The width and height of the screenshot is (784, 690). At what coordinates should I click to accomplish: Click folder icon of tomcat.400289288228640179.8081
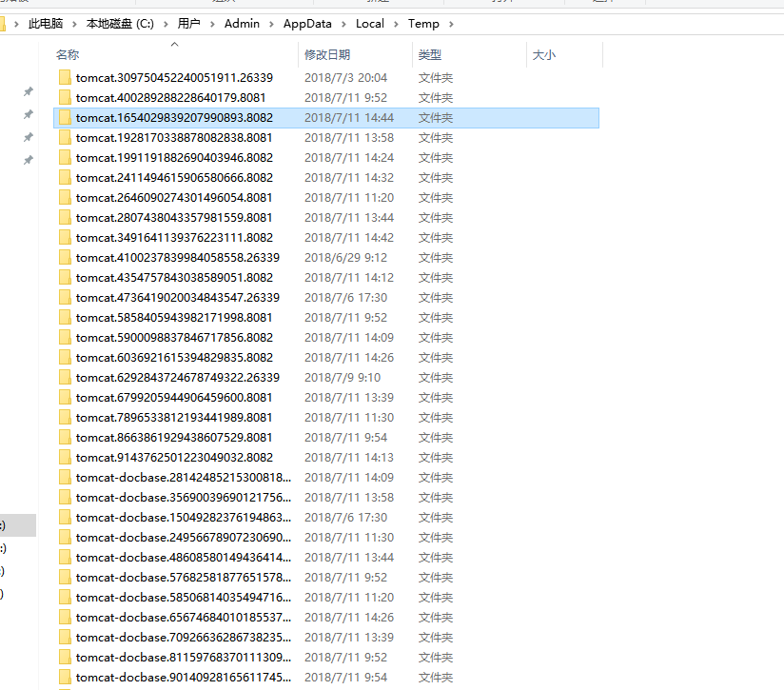65,97
